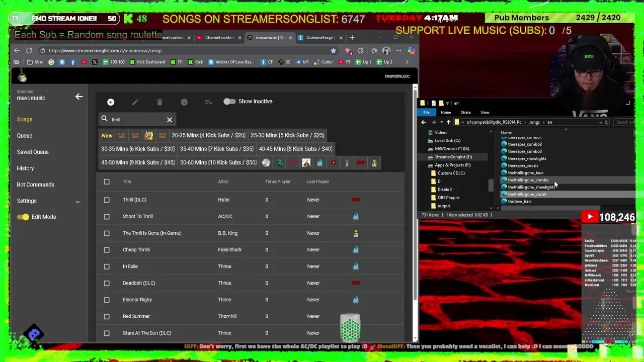Check the box for In Exile
Image resolution: width=644 pixels, height=362 pixels.
point(107,266)
